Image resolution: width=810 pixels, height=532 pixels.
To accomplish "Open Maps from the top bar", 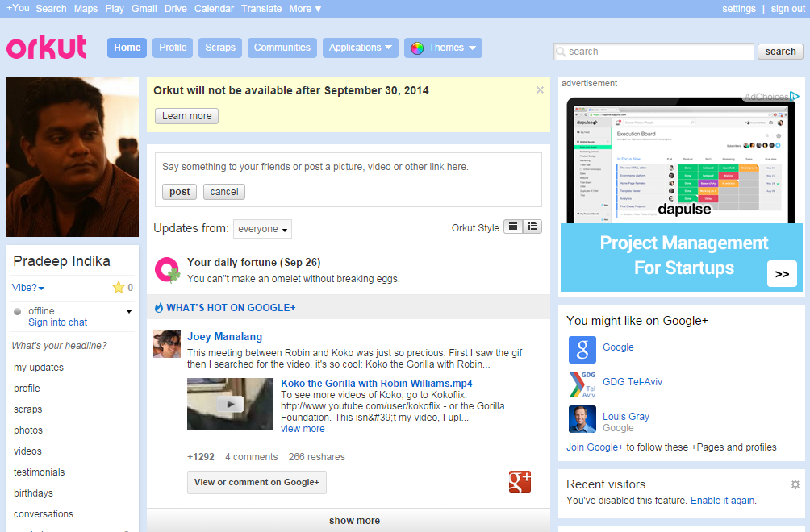I will point(86,9).
